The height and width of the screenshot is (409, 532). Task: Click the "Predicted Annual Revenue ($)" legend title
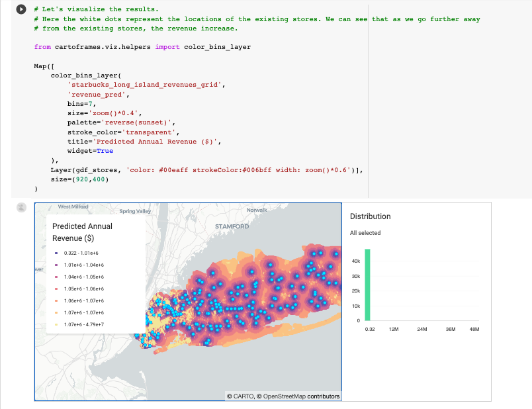[81, 232]
